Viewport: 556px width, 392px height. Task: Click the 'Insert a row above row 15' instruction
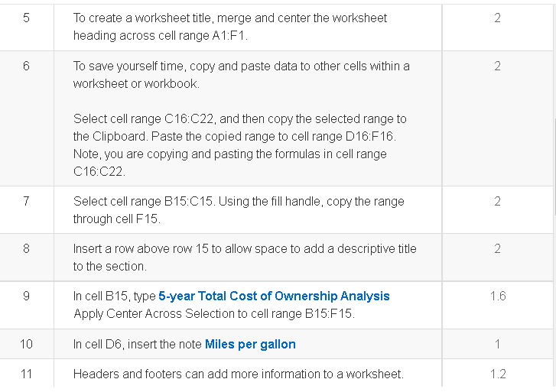[245, 258]
